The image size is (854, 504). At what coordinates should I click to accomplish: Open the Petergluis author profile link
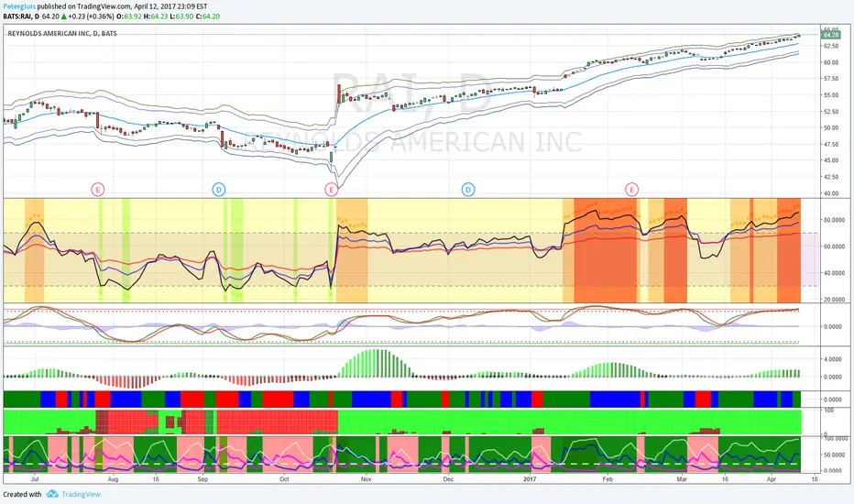point(19,6)
